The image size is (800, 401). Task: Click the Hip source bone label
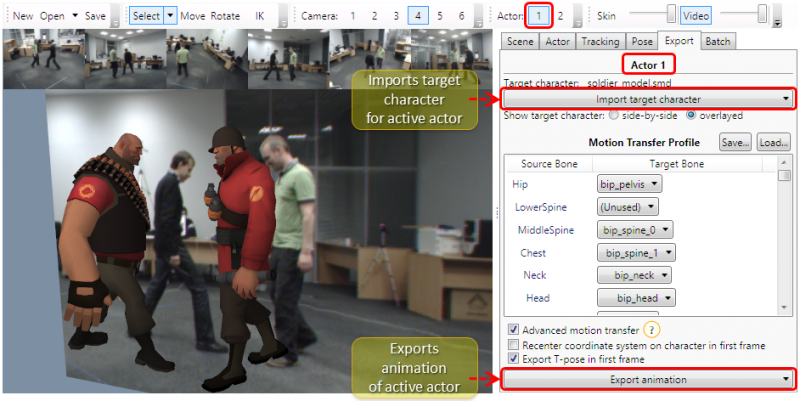tap(519, 184)
